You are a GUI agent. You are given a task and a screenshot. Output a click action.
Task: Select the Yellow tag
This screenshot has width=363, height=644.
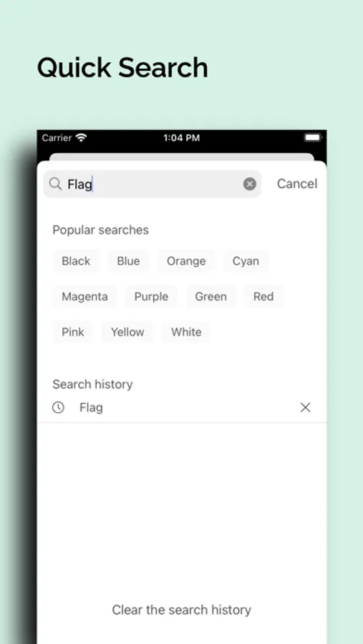point(127,332)
